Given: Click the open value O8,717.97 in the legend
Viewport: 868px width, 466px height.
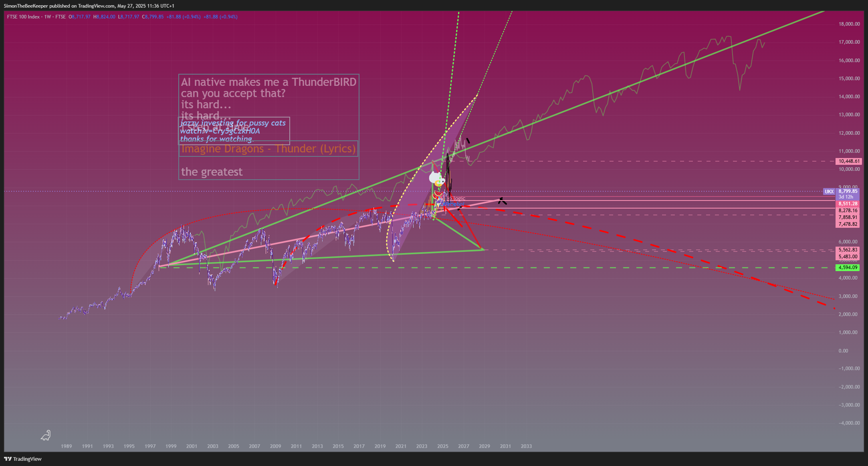Looking at the screenshot, I should point(79,17).
